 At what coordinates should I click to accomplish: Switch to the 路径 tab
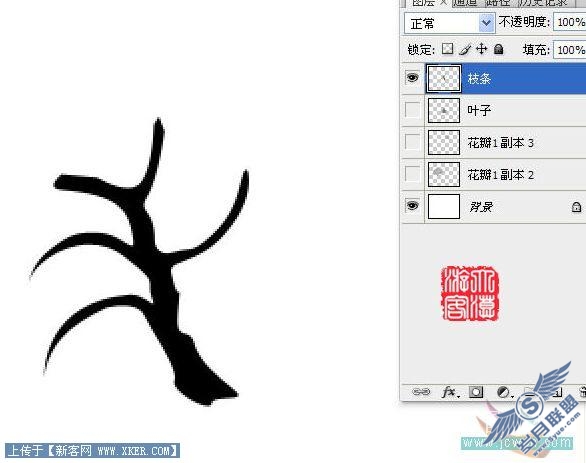(x=497, y=3)
